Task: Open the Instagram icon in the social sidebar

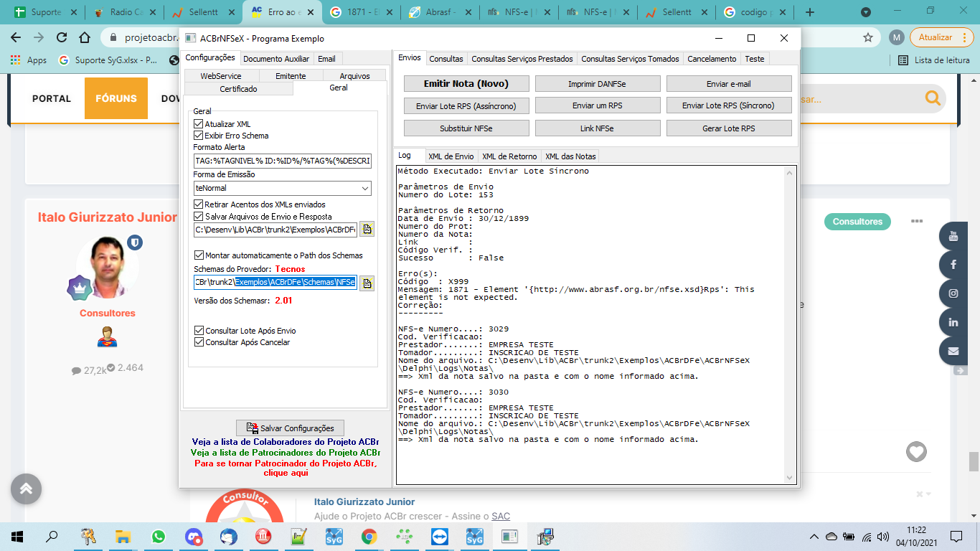Action: click(953, 293)
